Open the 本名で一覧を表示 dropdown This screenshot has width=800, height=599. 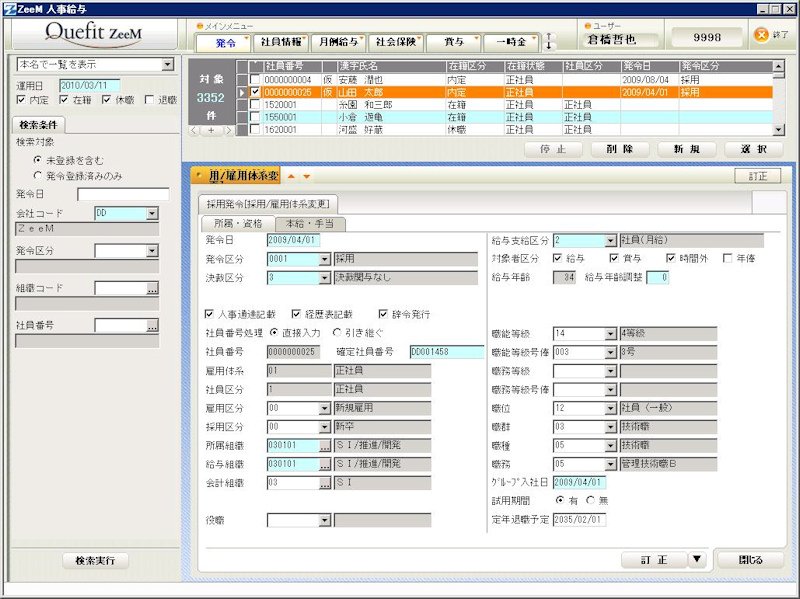(168, 64)
